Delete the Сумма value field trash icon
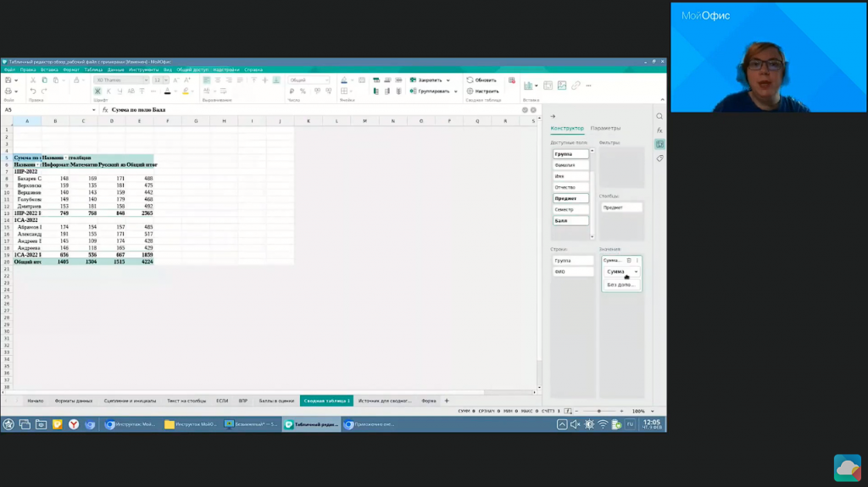The height and width of the screenshot is (487, 868). tap(629, 260)
